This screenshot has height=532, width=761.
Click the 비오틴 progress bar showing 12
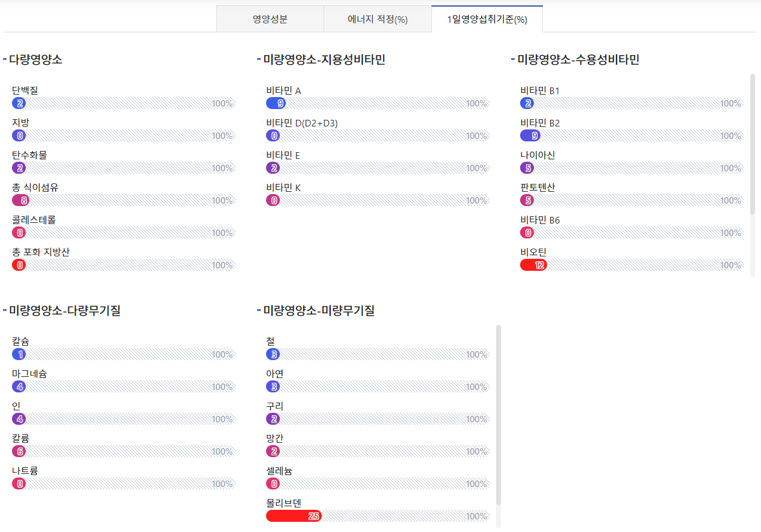(533, 265)
